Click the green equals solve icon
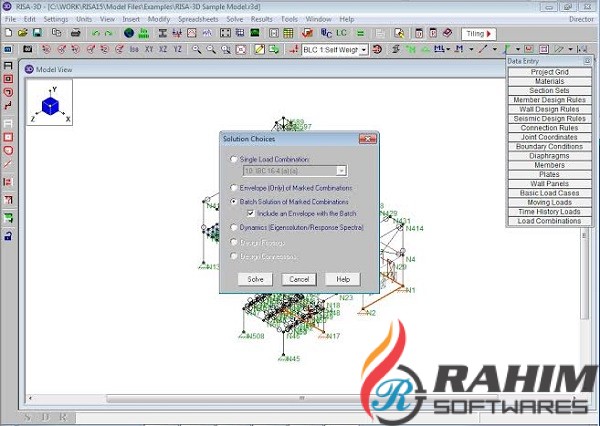 coord(360,33)
